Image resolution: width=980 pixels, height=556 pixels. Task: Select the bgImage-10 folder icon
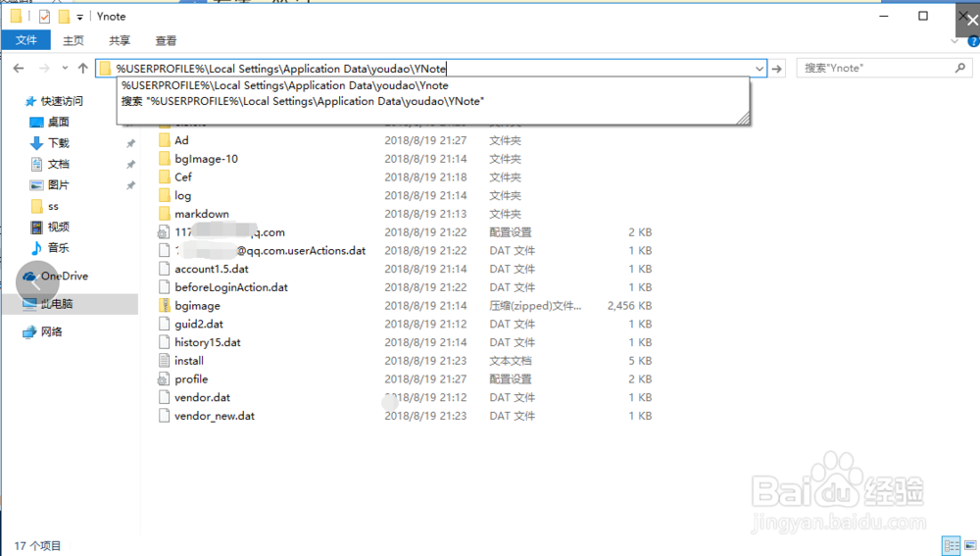pyautogui.click(x=164, y=159)
